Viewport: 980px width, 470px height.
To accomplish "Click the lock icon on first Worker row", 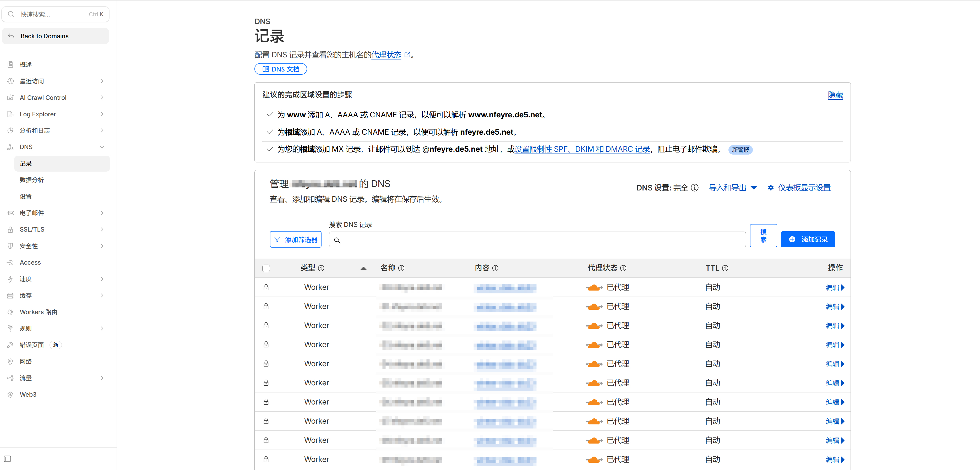I will click(266, 287).
